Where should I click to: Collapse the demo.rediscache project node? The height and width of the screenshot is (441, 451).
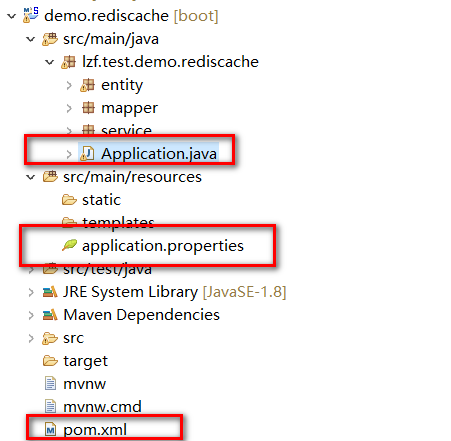12,16
